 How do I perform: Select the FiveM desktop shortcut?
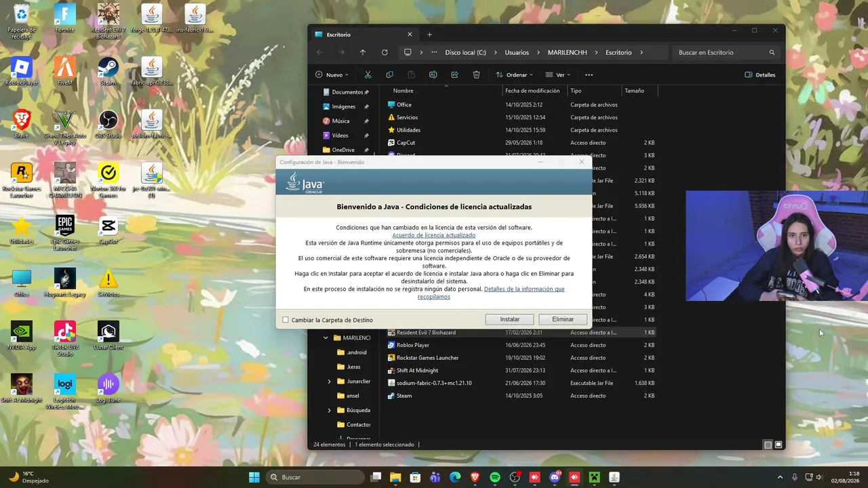[65, 71]
